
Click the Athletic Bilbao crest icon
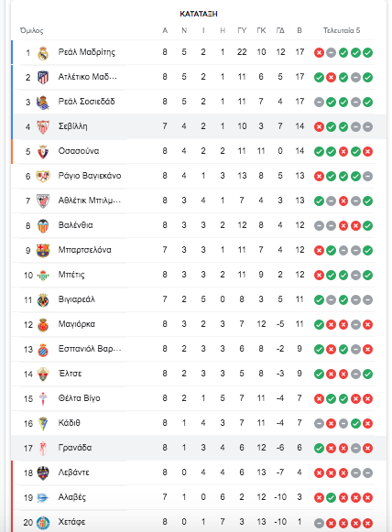43,201
